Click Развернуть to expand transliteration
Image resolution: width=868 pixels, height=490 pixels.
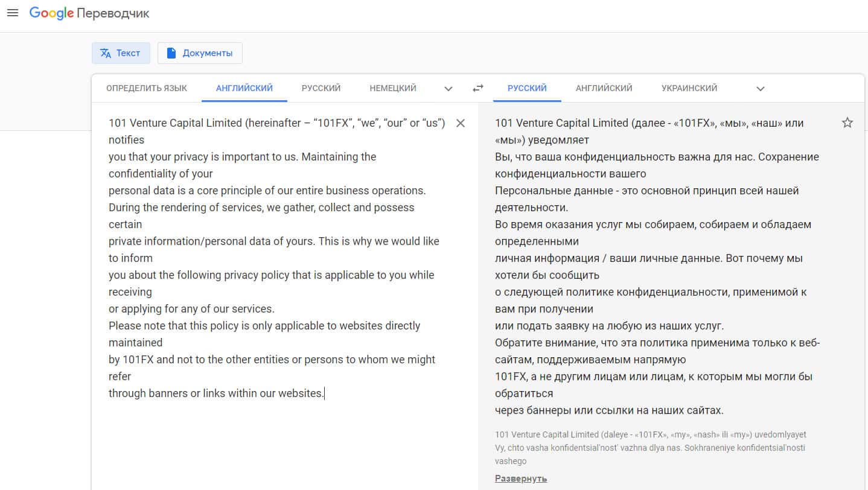tap(521, 479)
